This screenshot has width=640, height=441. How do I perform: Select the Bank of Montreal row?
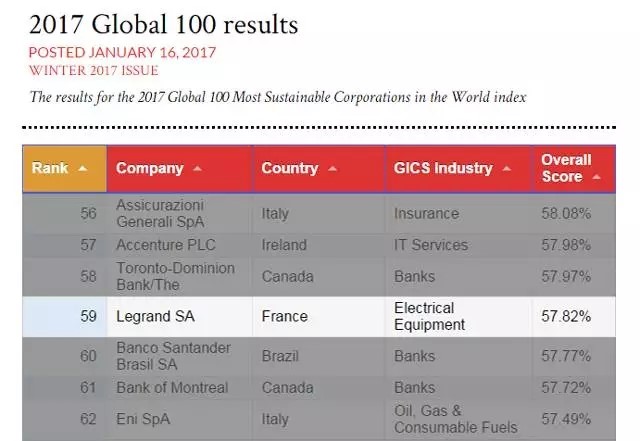point(172,387)
